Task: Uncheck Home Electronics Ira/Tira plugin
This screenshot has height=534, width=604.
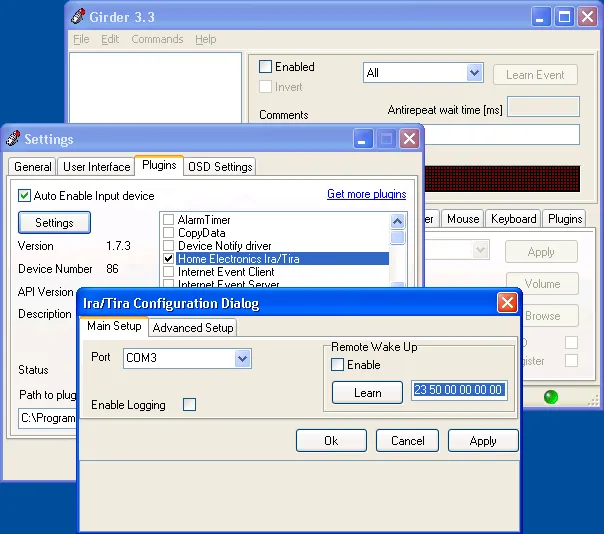Action: 168,259
